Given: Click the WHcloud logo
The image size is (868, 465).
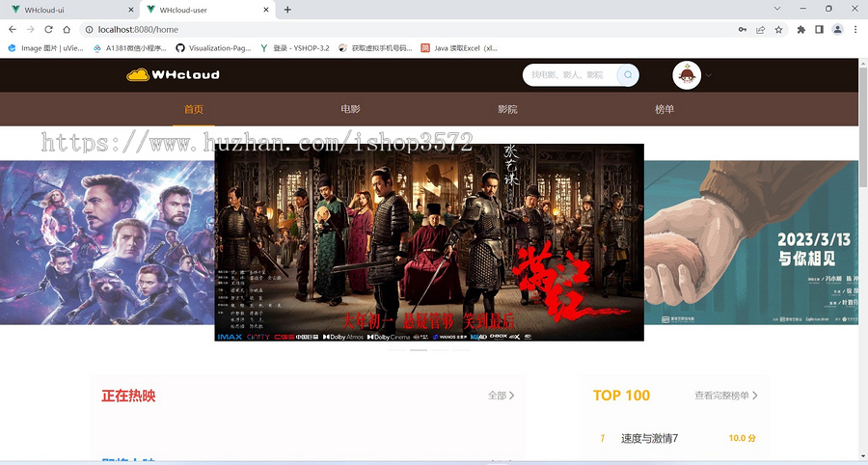Looking at the screenshot, I should (173, 74).
